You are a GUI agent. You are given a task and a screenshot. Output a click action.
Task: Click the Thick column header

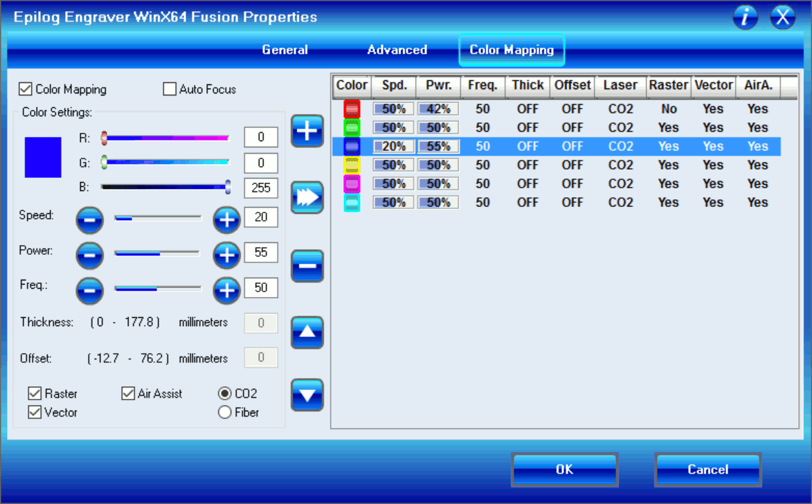pyautogui.click(x=527, y=86)
